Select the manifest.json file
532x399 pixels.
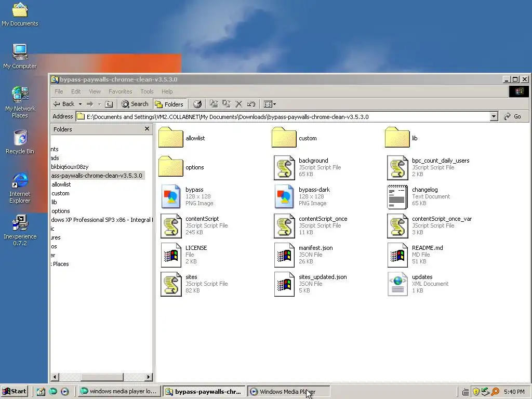coord(284,255)
